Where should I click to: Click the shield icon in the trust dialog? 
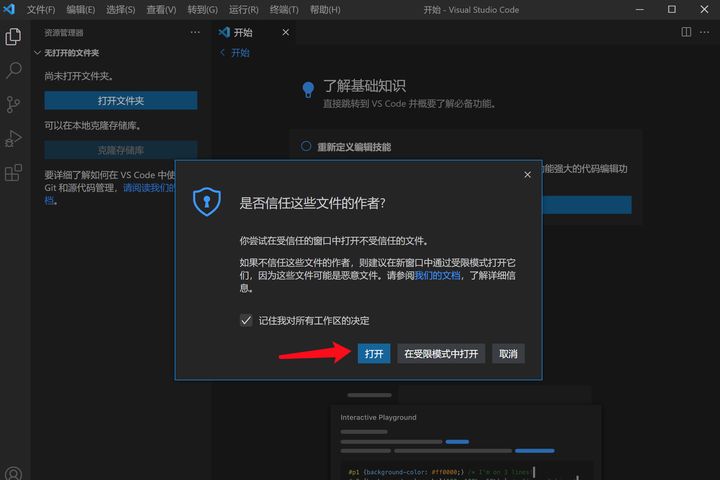tap(207, 201)
